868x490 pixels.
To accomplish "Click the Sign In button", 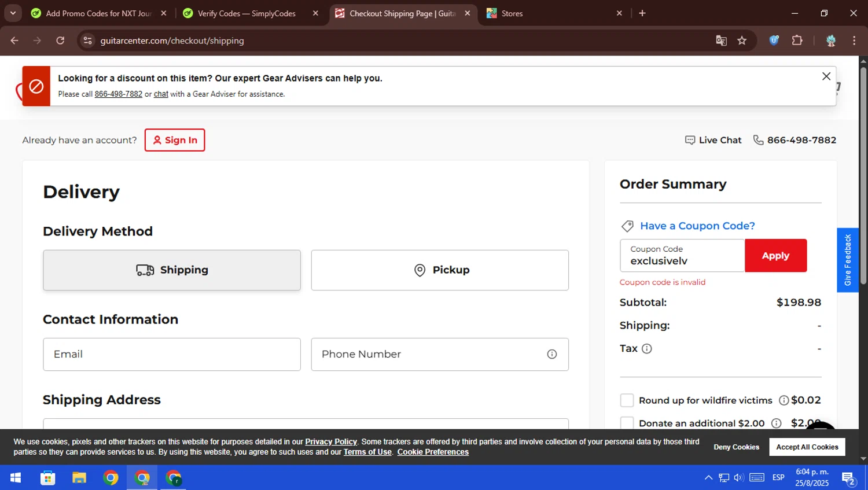I will click(x=175, y=140).
